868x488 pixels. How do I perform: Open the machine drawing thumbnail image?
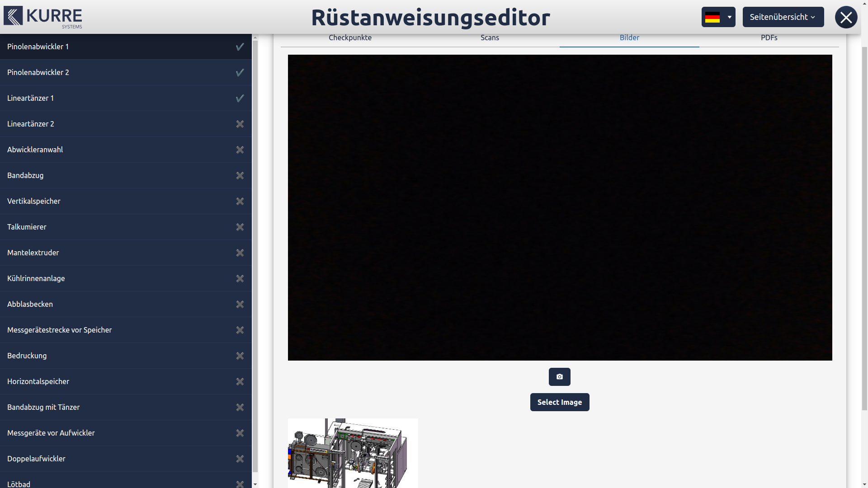pos(353,453)
